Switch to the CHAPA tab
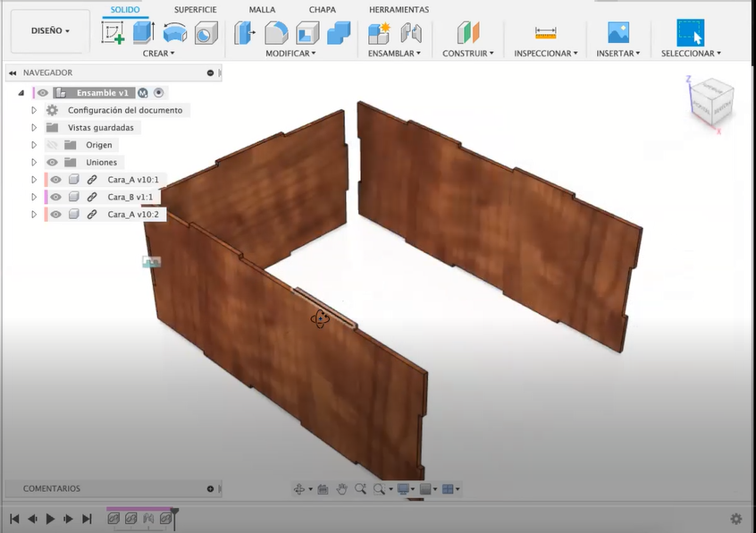Viewport: 756px width, 533px height. (322, 10)
